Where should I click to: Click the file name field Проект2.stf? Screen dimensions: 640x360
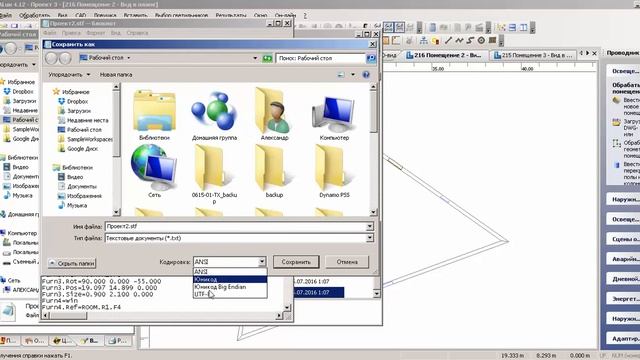point(236,226)
